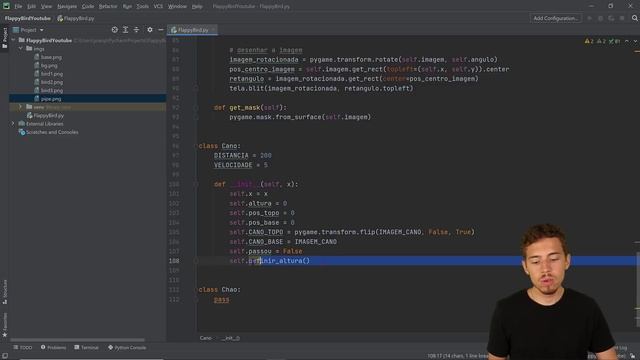
Task: Click the Locate/Select Opened File target icon
Action: 115,30
